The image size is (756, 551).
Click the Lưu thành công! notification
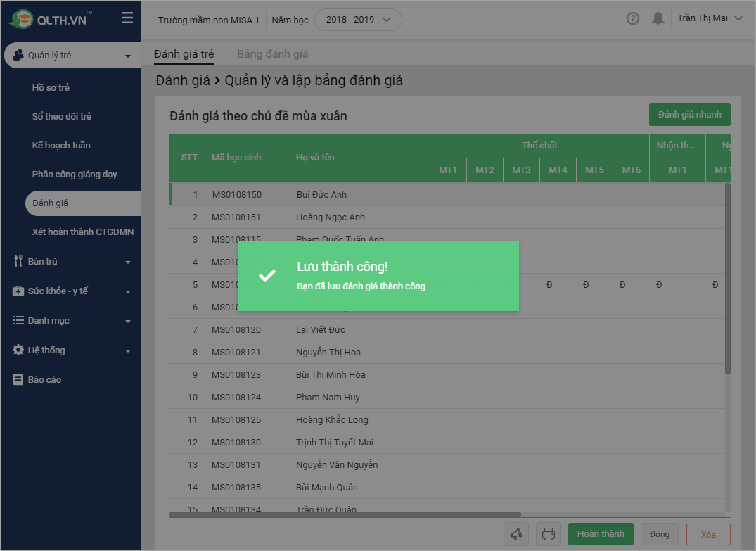378,276
